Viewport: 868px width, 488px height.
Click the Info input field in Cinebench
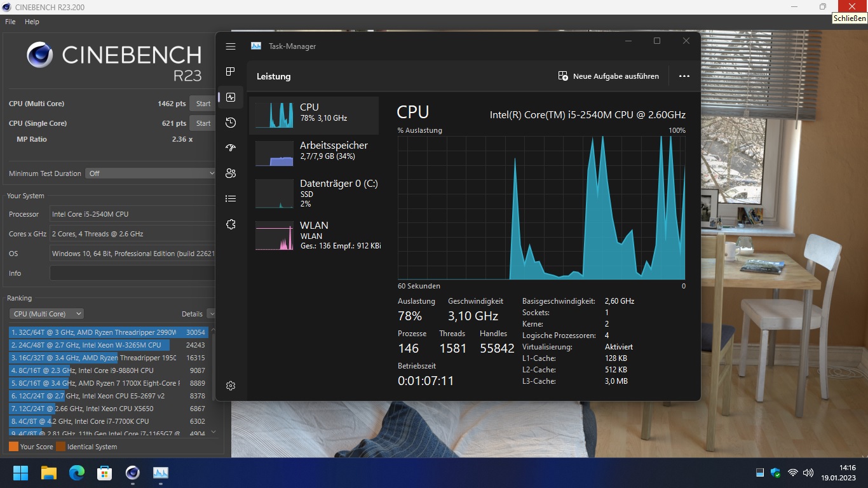click(133, 273)
